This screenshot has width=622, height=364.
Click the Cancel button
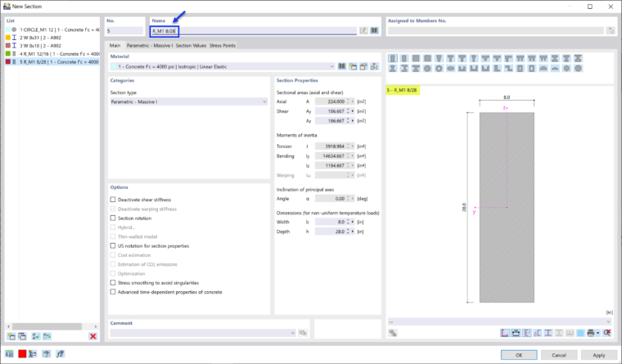pos(559,355)
